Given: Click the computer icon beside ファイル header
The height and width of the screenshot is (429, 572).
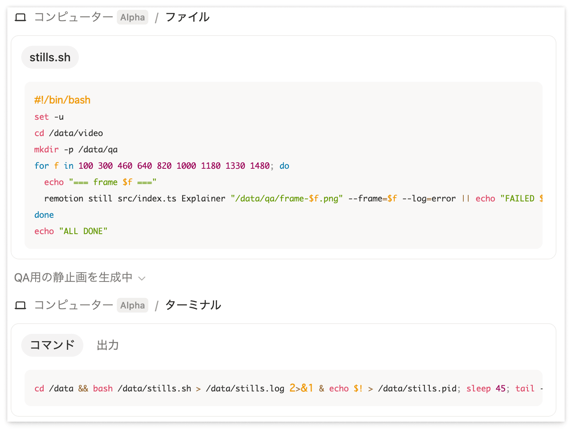Looking at the screenshot, I should pos(20,17).
